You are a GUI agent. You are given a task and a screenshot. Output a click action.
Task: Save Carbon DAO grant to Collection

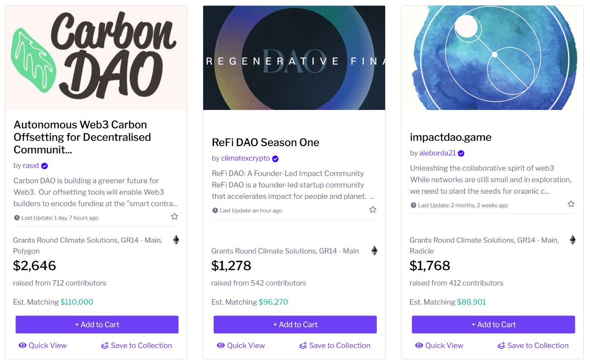(x=137, y=345)
